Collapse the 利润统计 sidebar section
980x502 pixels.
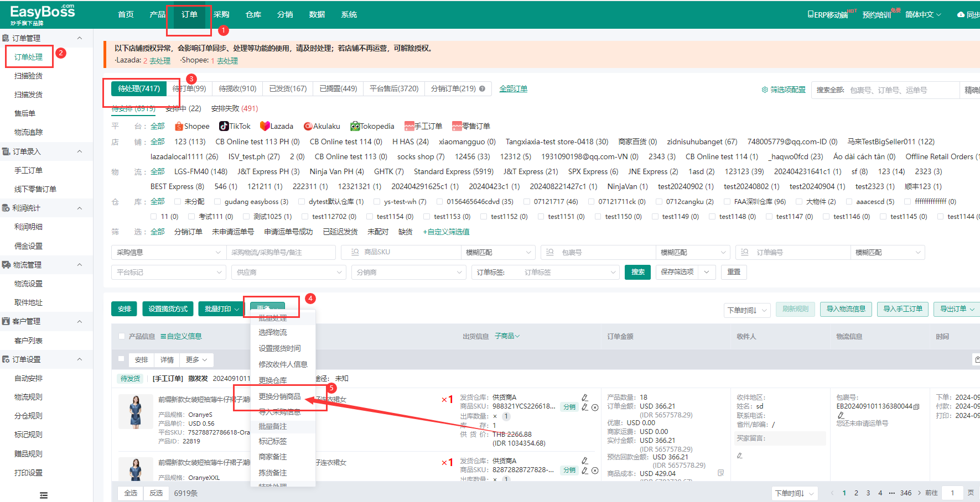(x=80, y=208)
